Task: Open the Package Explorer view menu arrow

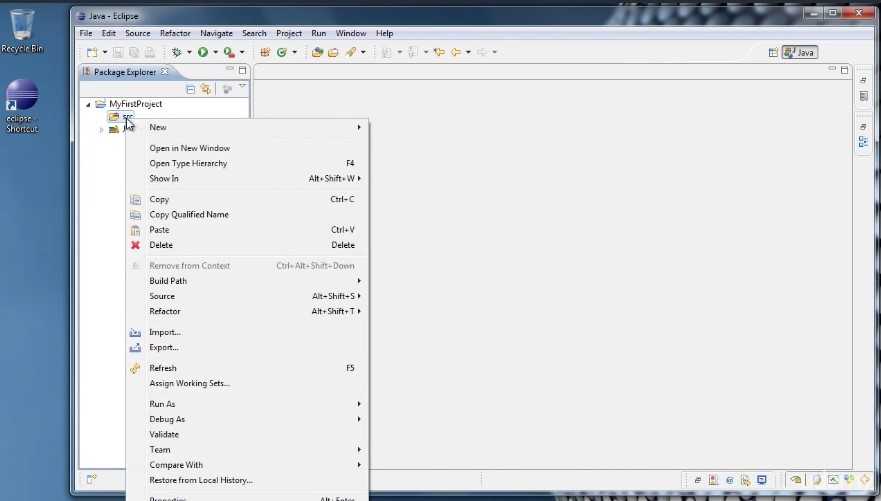Action: [x=242, y=88]
